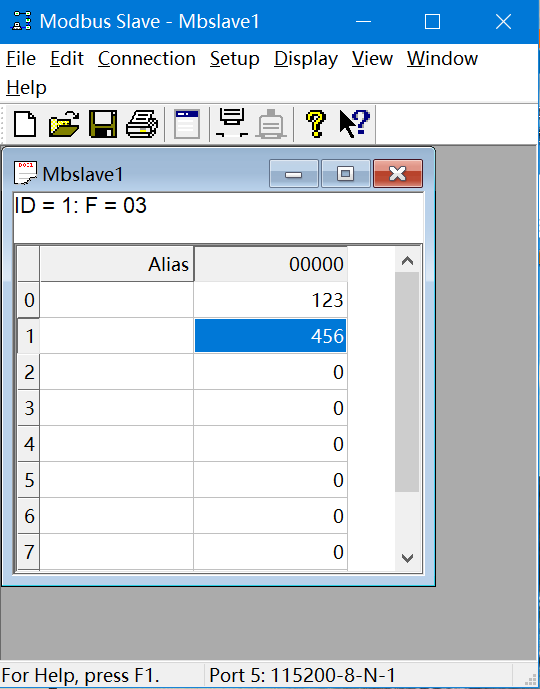540x689 pixels.
Task: Click the Alias column header
Action: pyautogui.click(x=117, y=264)
